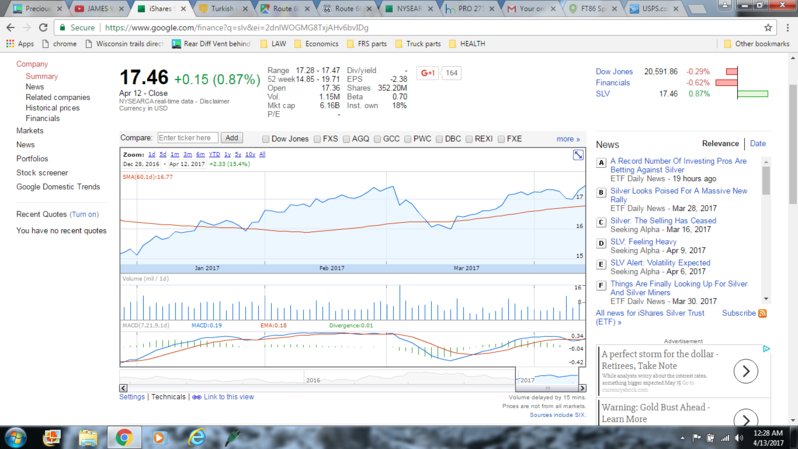Check the GCC compare checkbox
This screenshot has height=449, width=798.
coord(377,139)
